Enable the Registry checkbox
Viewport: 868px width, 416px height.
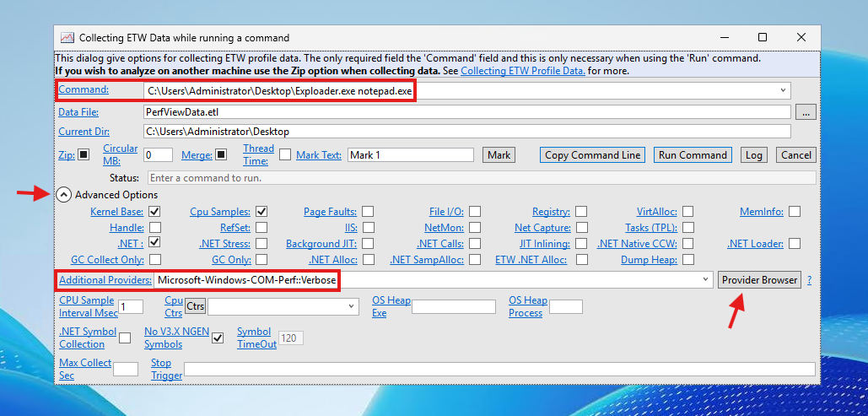click(581, 212)
